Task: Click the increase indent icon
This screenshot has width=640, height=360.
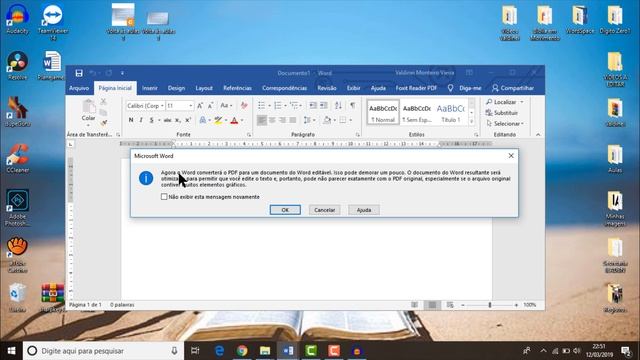Action: [324, 106]
